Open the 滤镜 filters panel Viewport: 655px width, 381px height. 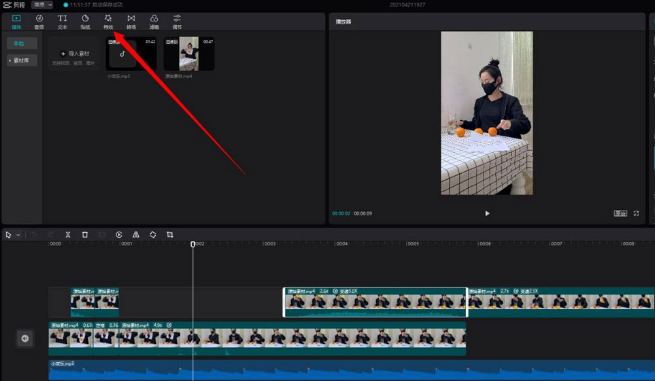pyautogui.click(x=154, y=22)
